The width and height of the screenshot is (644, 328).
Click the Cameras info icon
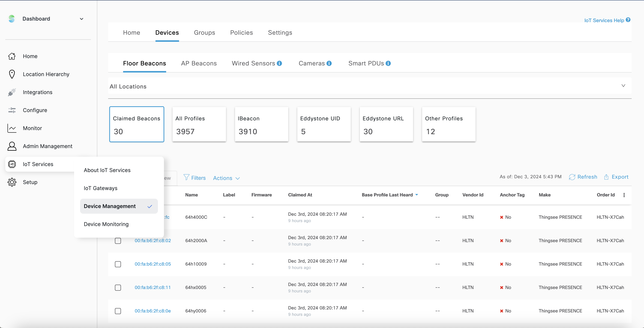329,63
